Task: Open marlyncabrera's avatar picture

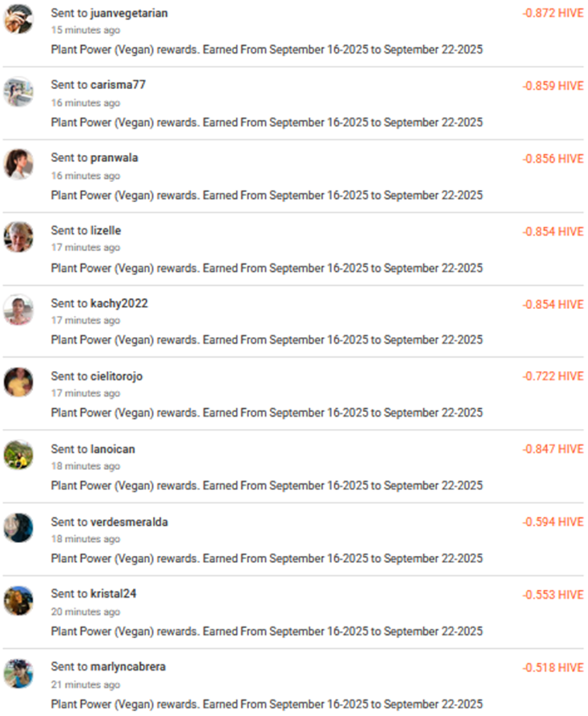Action: tap(18, 673)
